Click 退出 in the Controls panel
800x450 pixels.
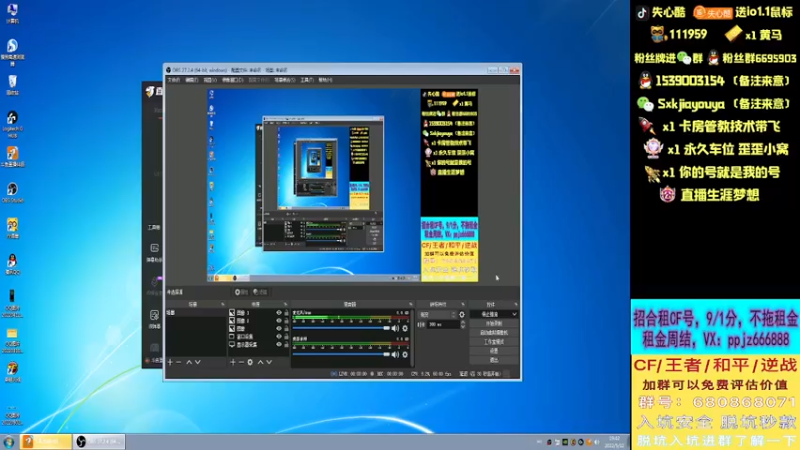click(494, 360)
